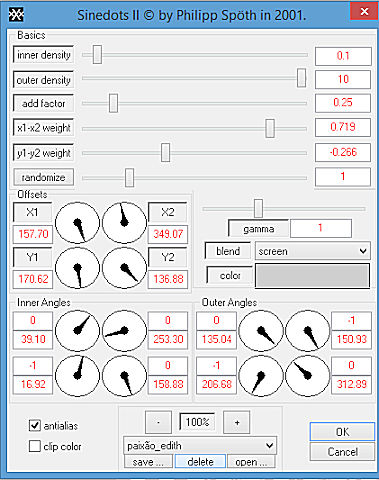379x480 pixels.
Task: Click the open... preset button
Action: [251, 462]
